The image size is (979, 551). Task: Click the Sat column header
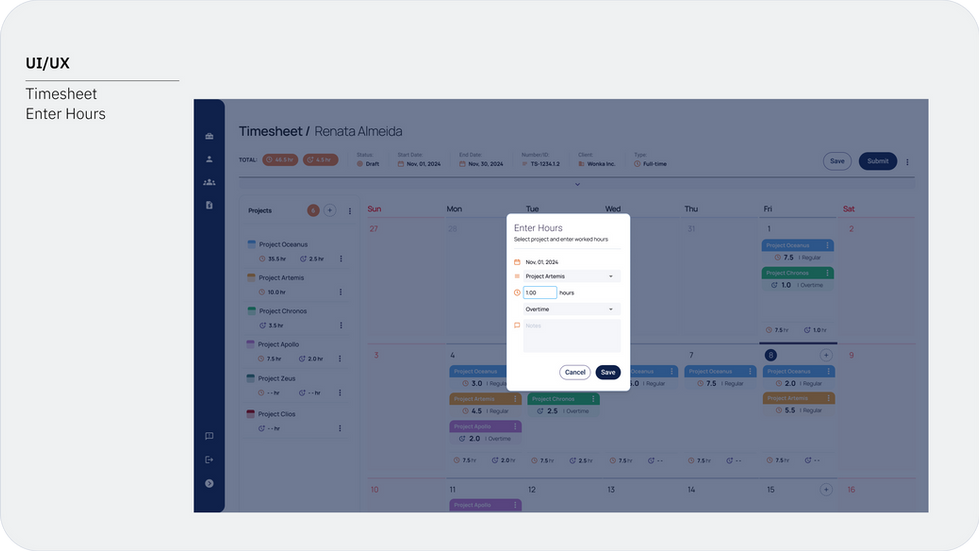tap(849, 209)
